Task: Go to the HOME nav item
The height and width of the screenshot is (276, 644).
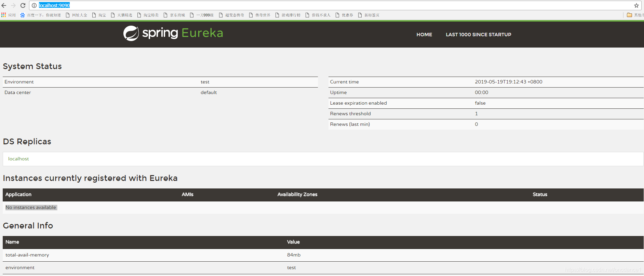Action: [x=424, y=35]
